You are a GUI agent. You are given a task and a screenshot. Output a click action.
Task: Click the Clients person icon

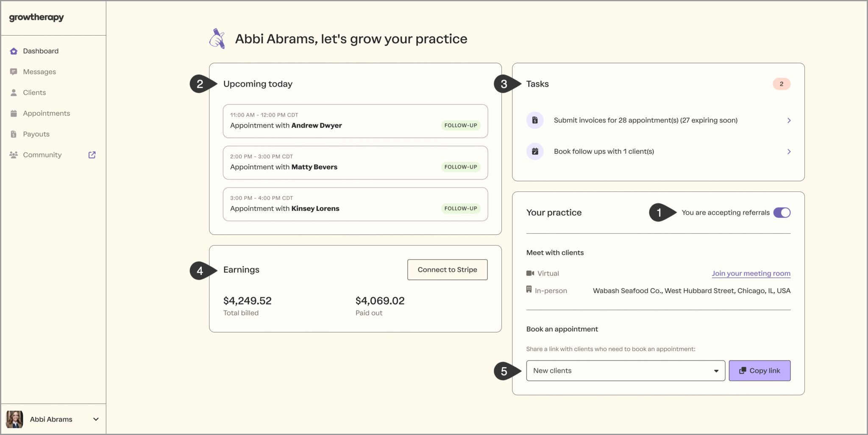point(14,93)
